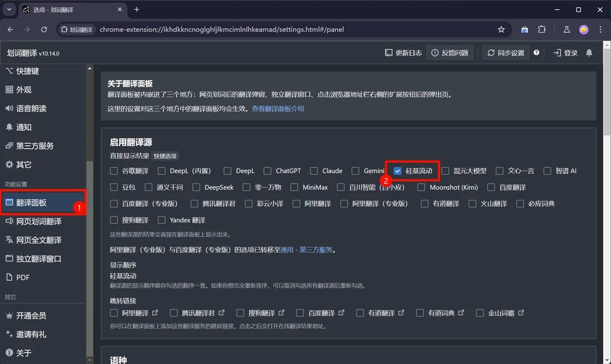This screenshot has height=364, width=611.
Task: Open PDF settings in sidebar
Action: coord(43,277)
